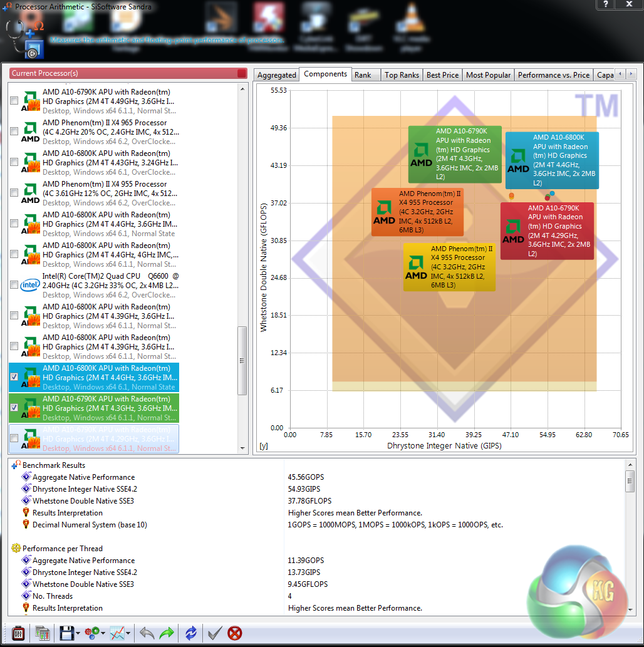The image size is (644, 647).
Task: Click the diamond icon beside Whetstone Double Native SSE3 37.78GFLOPS
Action: 26,500
